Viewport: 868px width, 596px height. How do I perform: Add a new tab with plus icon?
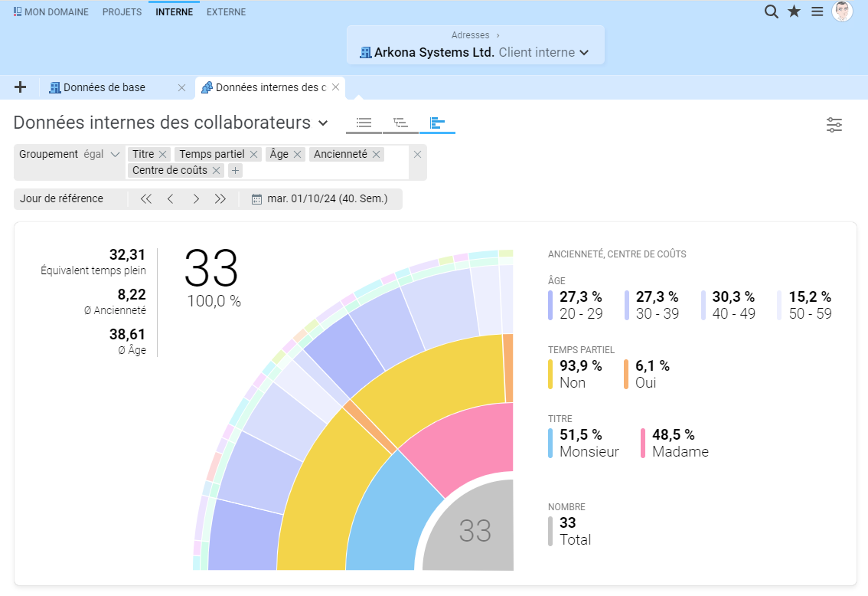click(x=21, y=87)
